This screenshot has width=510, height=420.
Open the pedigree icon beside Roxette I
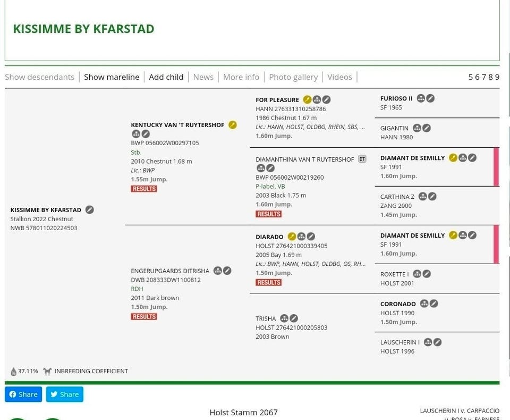(x=417, y=274)
